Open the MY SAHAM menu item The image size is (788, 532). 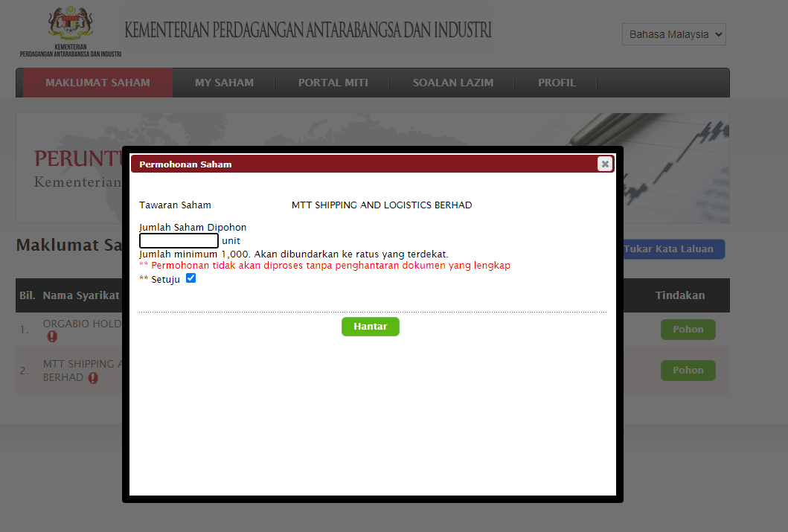point(224,83)
